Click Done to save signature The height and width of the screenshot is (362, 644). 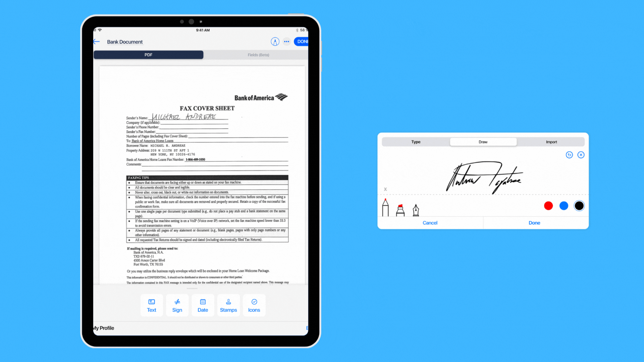[534, 223]
